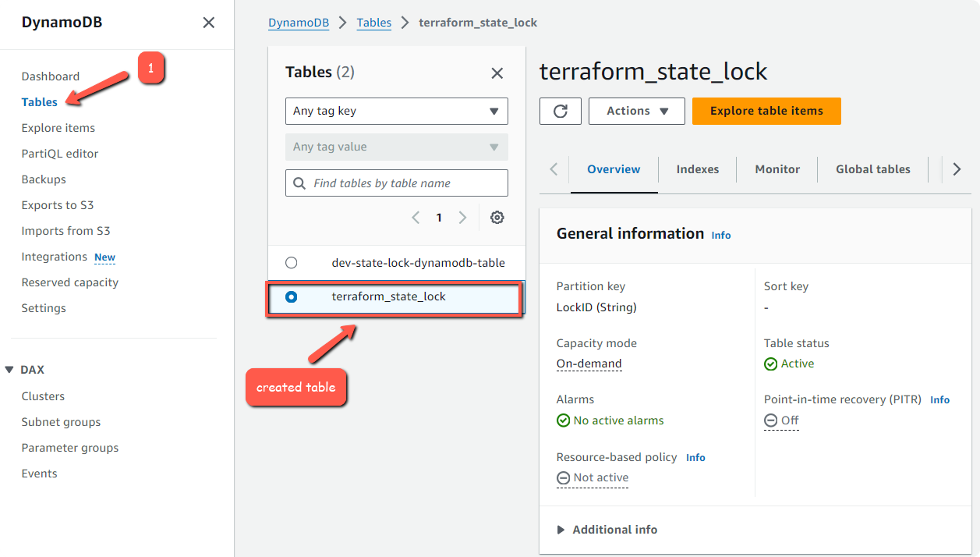Refresh the terraform_state_lock table view
This screenshot has height=557, width=980.
[560, 111]
